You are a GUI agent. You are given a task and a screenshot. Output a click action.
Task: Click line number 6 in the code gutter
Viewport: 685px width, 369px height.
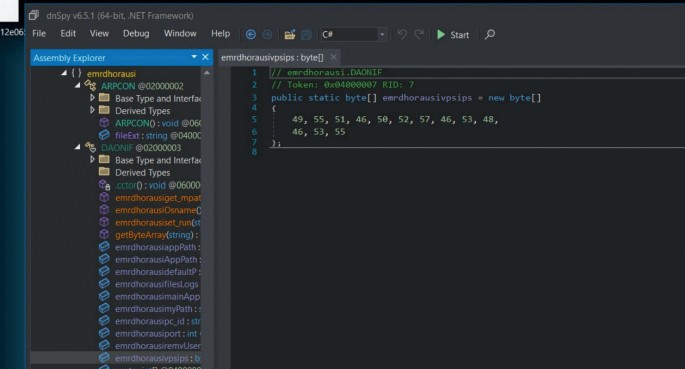click(254, 131)
